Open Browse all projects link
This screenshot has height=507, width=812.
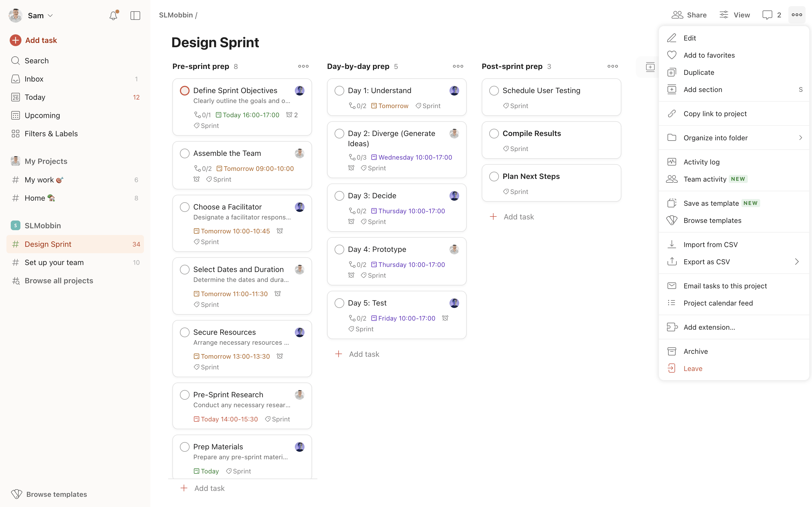(x=59, y=281)
